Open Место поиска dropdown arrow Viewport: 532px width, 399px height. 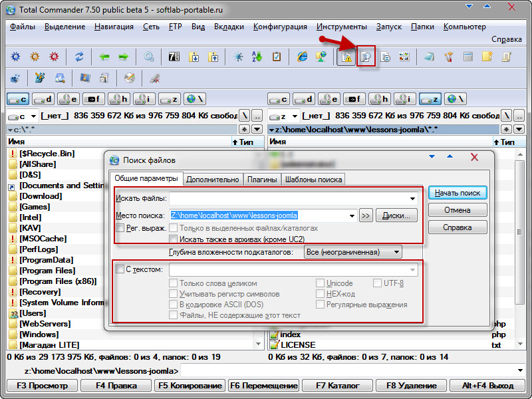tap(352, 215)
